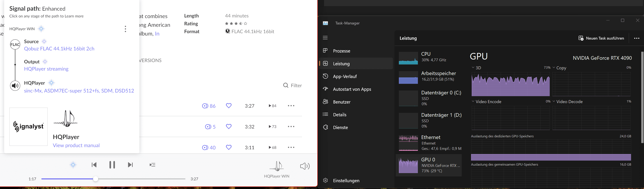Viewport: 644px width, 189px height.
Task: Open App-Verlauf in Task-Manager
Action: pyautogui.click(x=356, y=76)
